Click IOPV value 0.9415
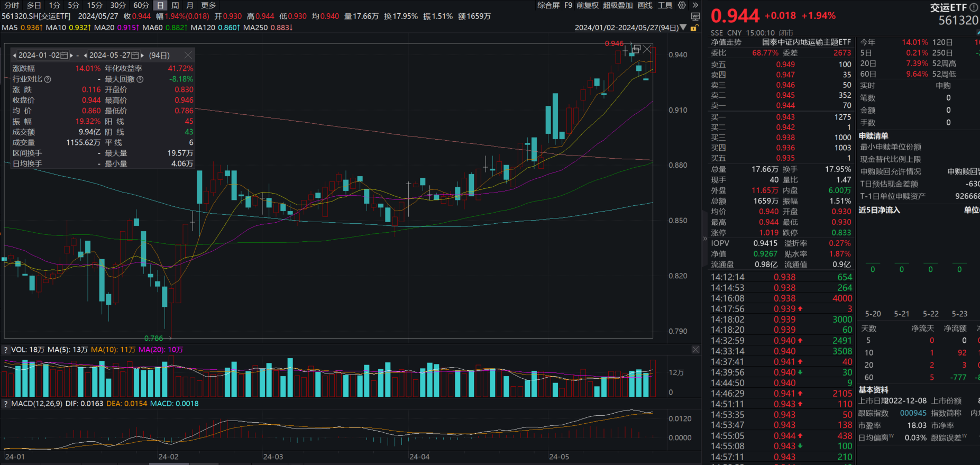Viewport: 980px width, 465px height. tap(765, 243)
